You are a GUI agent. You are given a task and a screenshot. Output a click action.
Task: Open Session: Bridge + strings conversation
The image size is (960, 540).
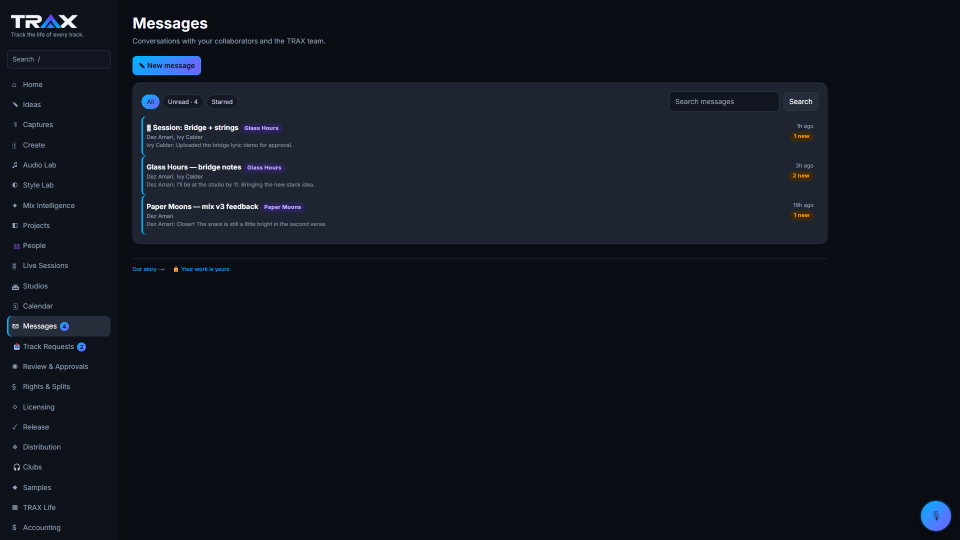pyautogui.click(x=480, y=136)
